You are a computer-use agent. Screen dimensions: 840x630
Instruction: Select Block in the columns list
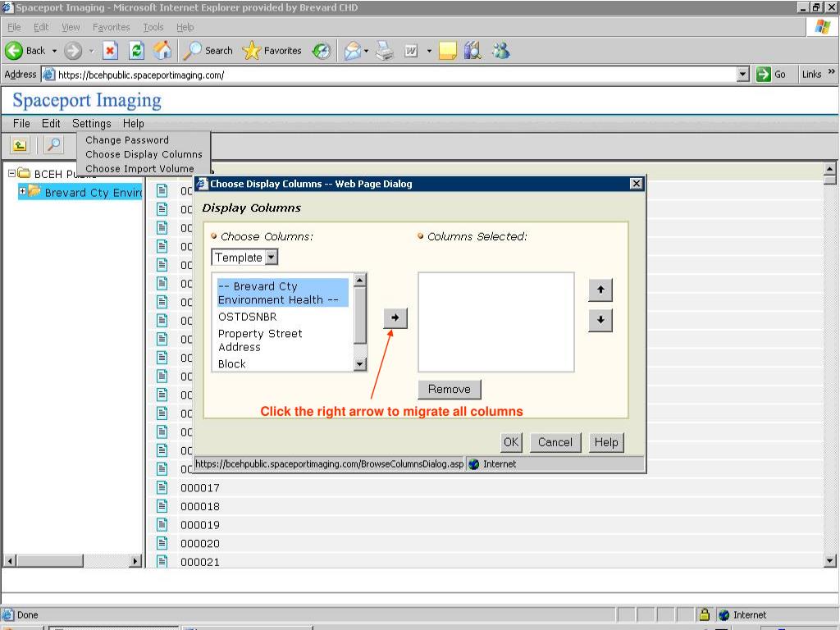(x=231, y=363)
